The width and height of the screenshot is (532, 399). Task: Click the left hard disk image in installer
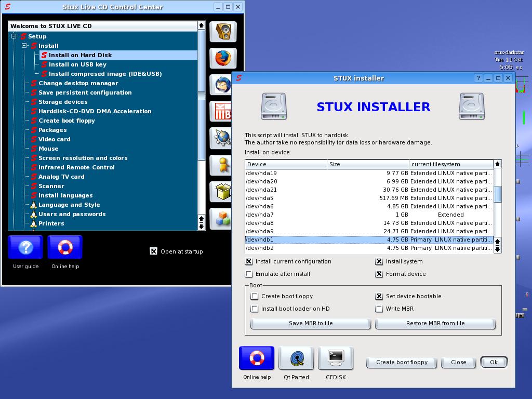tap(274, 107)
